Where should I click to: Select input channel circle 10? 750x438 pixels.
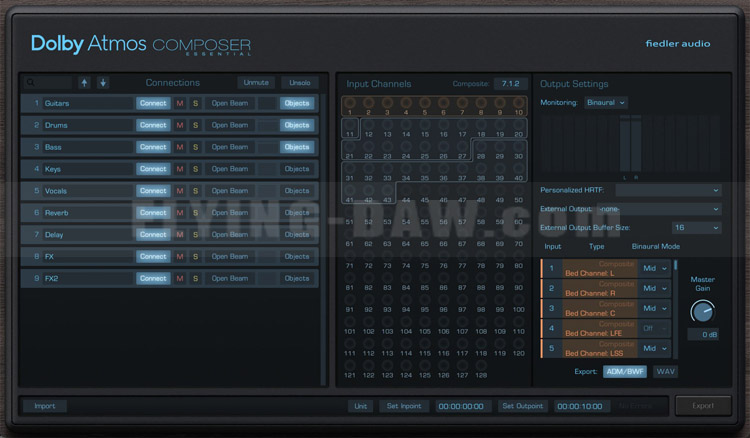click(518, 103)
